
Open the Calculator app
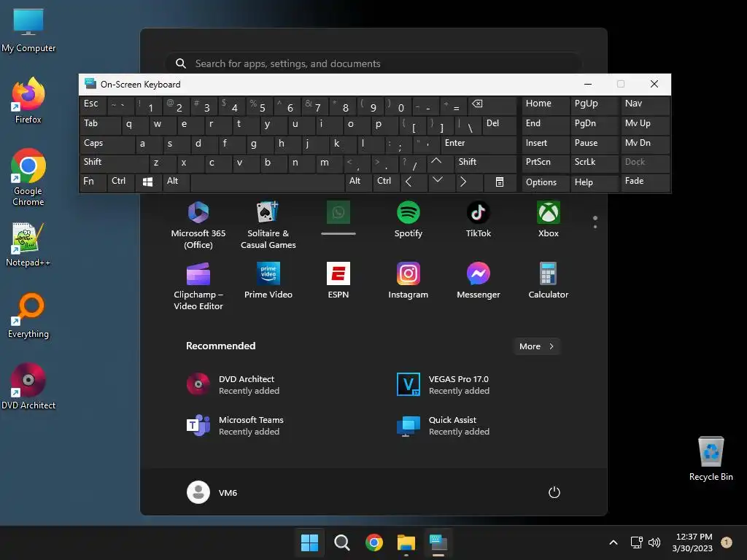(x=549, y=281)
